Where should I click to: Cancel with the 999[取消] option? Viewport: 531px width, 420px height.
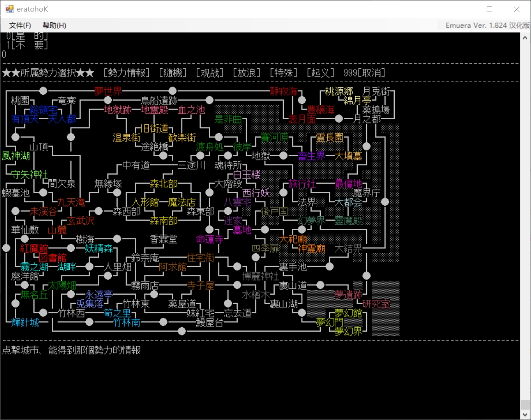point(364,73)
